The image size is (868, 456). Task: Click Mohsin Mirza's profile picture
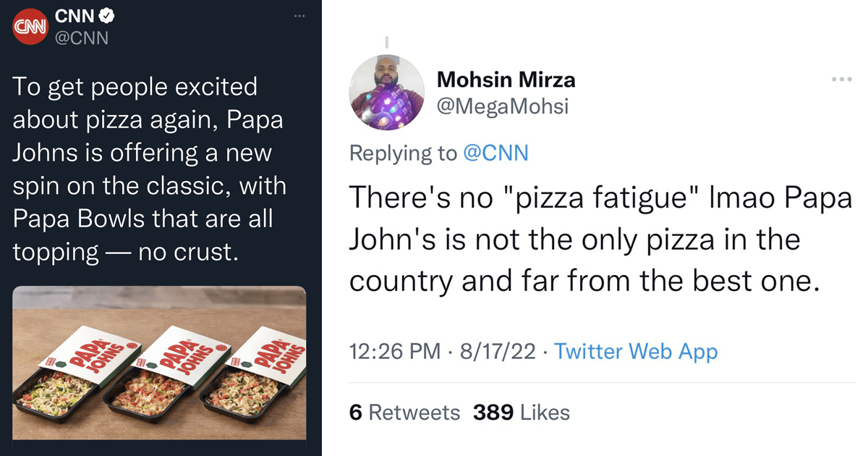[x=387, y=92]
